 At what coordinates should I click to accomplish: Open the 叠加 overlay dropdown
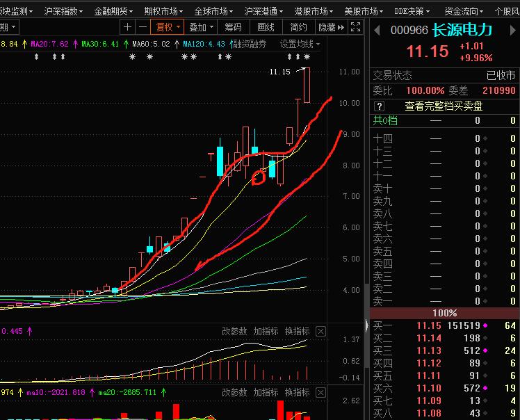(201, 27)
